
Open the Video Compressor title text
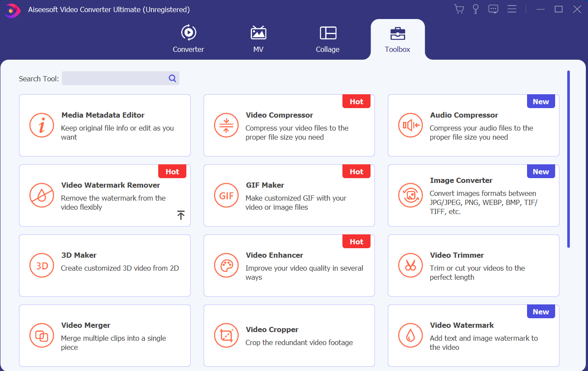279,115
